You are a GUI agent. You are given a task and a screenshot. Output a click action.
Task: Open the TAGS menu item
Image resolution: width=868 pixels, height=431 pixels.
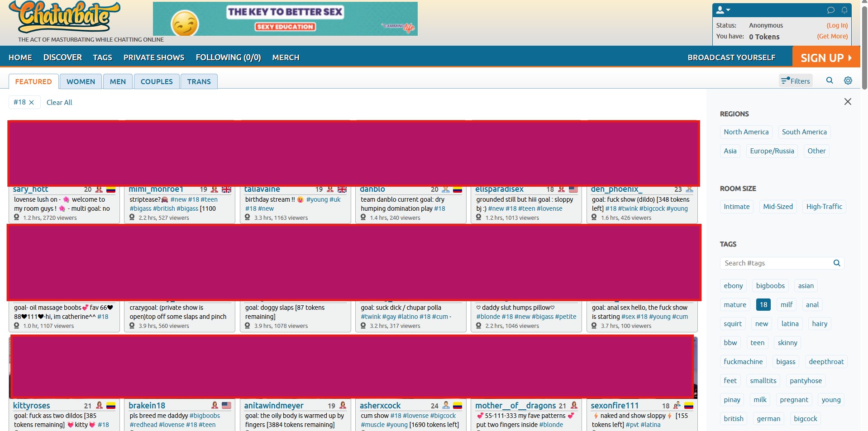[x=102, y=57]
